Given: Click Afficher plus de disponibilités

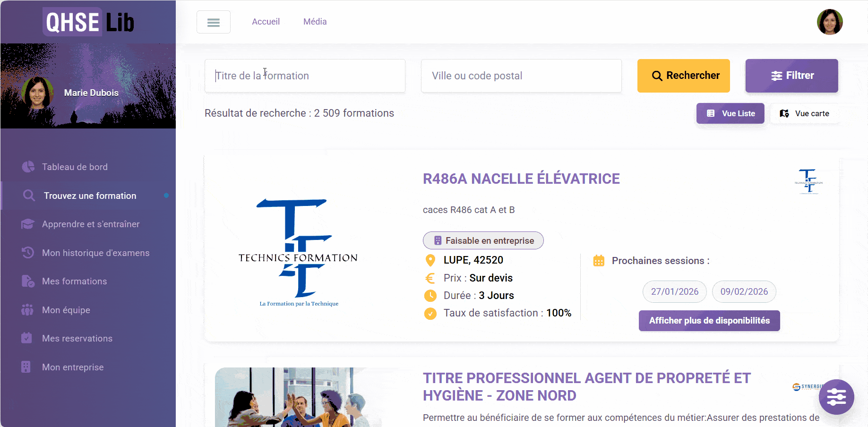Looking at the screenshot, I should (x=709, y=320).
